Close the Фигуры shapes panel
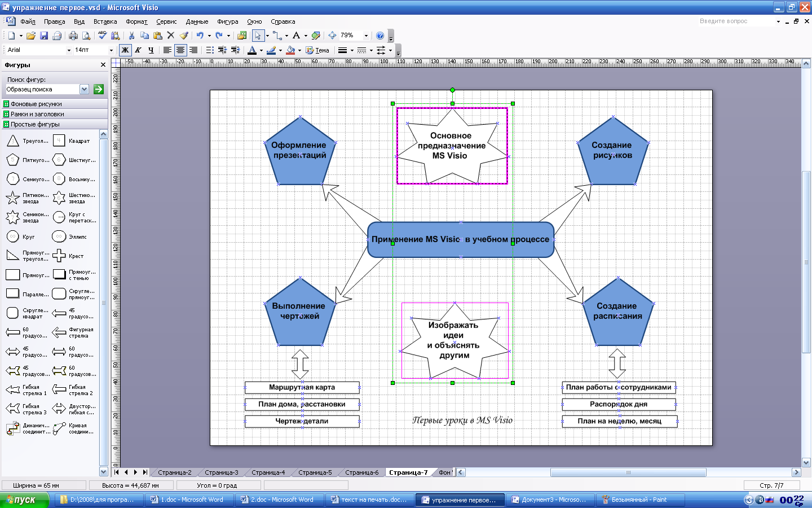812x508 pixels. pos(103,65)
